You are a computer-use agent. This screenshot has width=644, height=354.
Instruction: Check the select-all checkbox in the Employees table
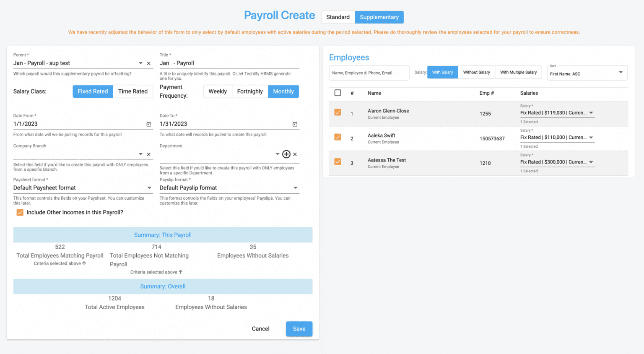coord(338,93)
